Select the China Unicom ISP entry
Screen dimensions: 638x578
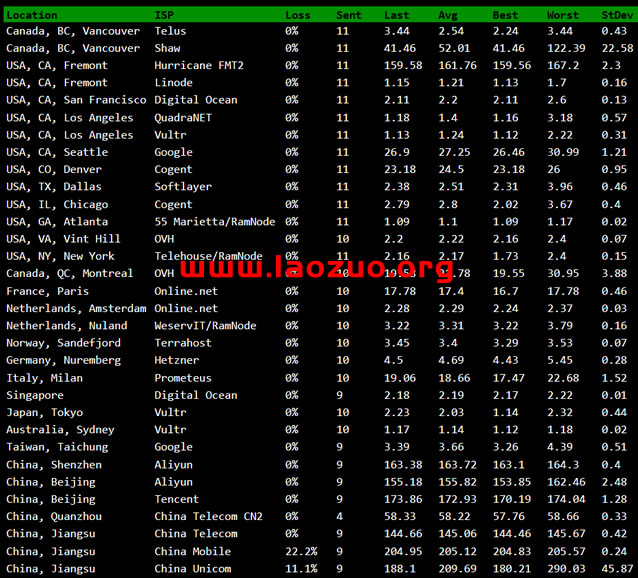(192, 569)
